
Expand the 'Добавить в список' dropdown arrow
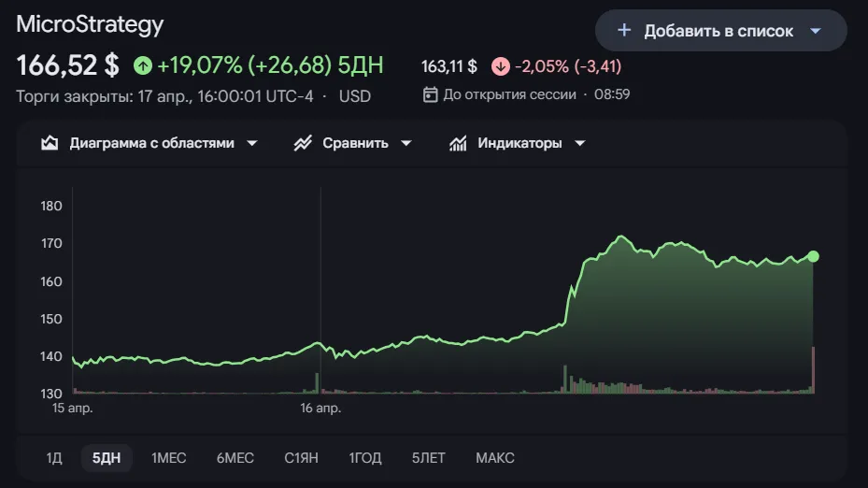click(x=815, y=31)
